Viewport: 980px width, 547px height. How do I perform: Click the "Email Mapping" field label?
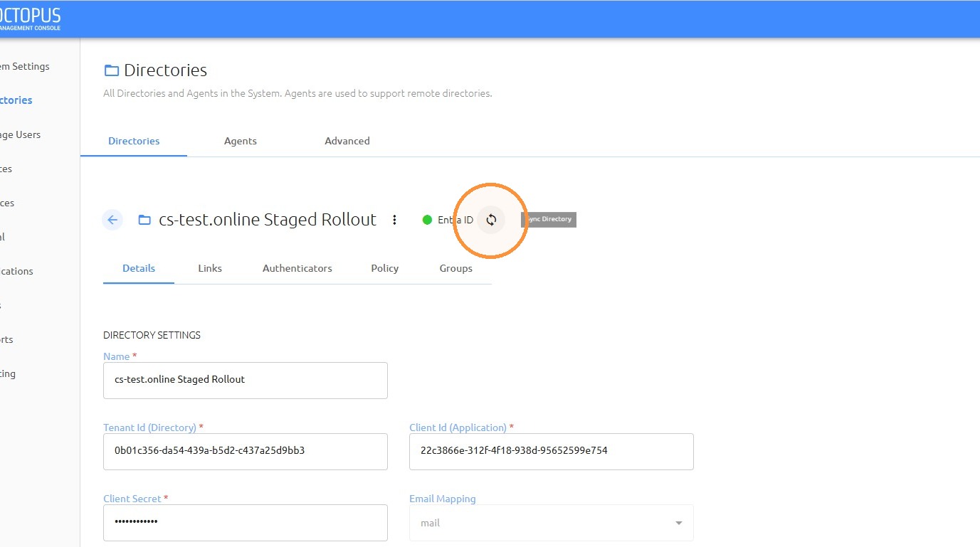443,499
